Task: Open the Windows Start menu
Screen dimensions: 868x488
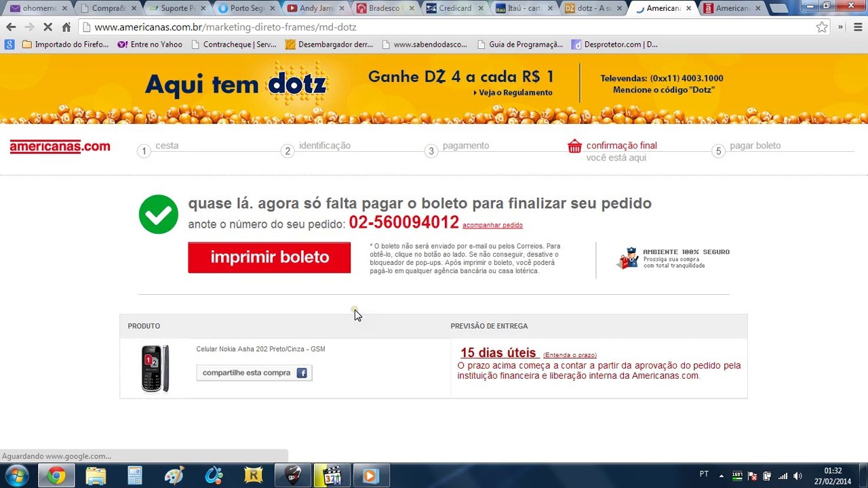Action: [16, 476]
